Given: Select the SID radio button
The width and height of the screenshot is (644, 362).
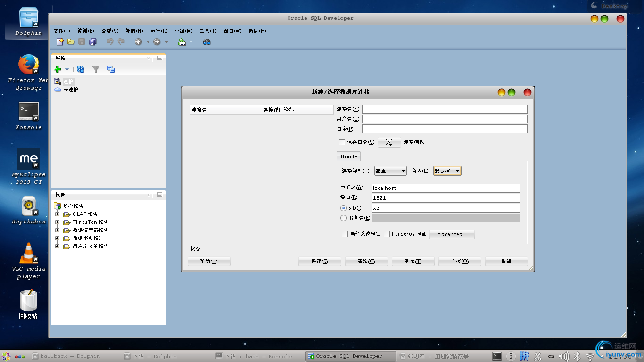Looking at the screenshot, I should pos(343,208).
